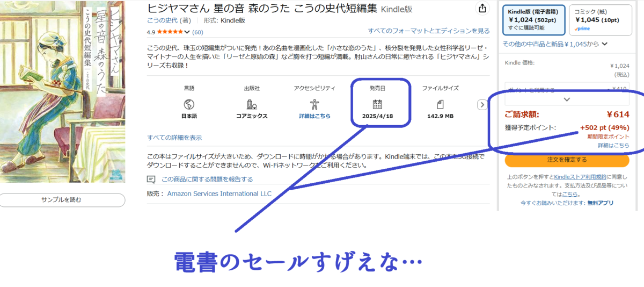Click the file size value 142.9 MB
The width and height of the screenshot is (644, 287).
(440, 116)
